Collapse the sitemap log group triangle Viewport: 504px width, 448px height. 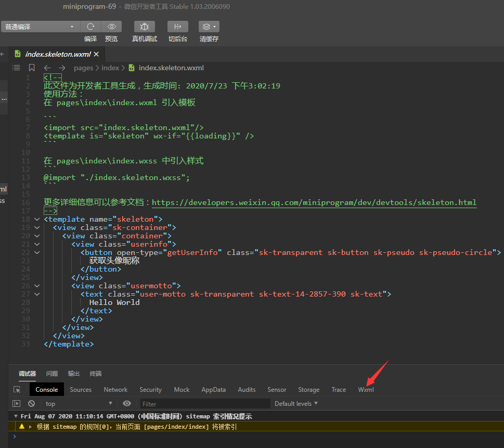coord(16,416)
